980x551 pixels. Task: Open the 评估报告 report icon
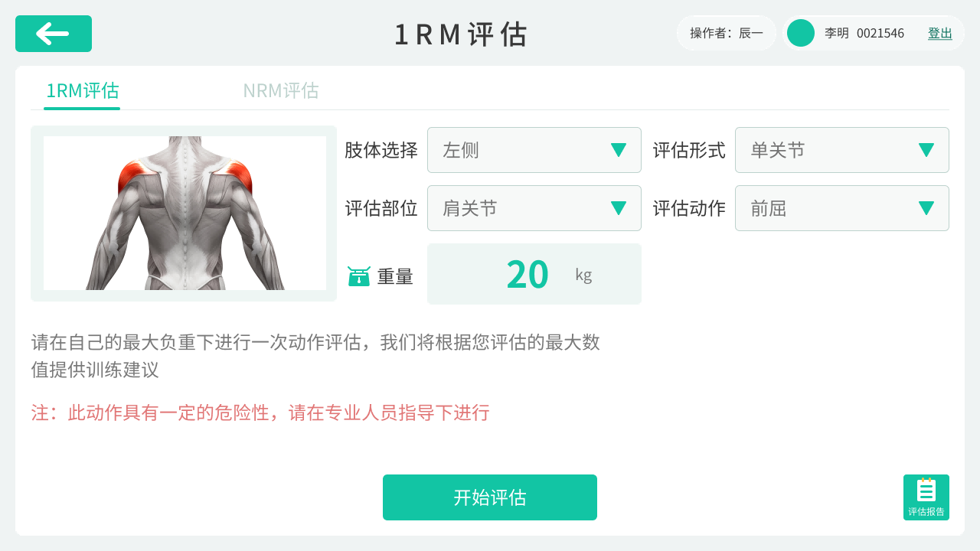click(926, 497)
